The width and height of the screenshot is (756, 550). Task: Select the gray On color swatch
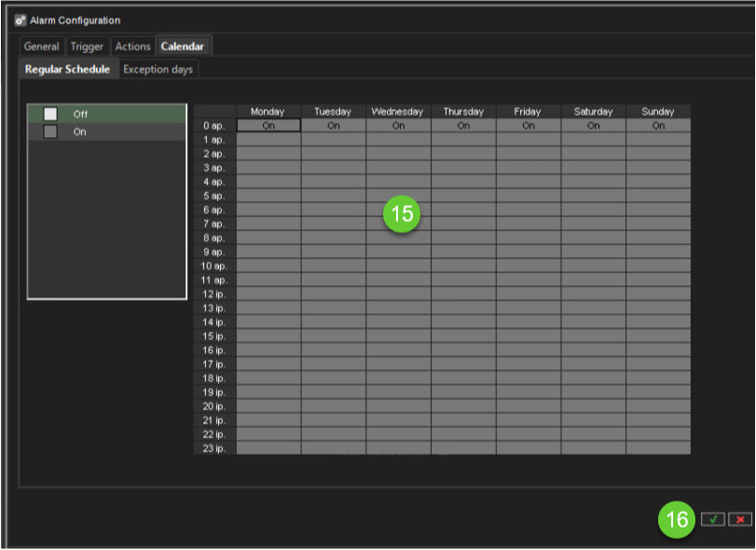[50, 132]
